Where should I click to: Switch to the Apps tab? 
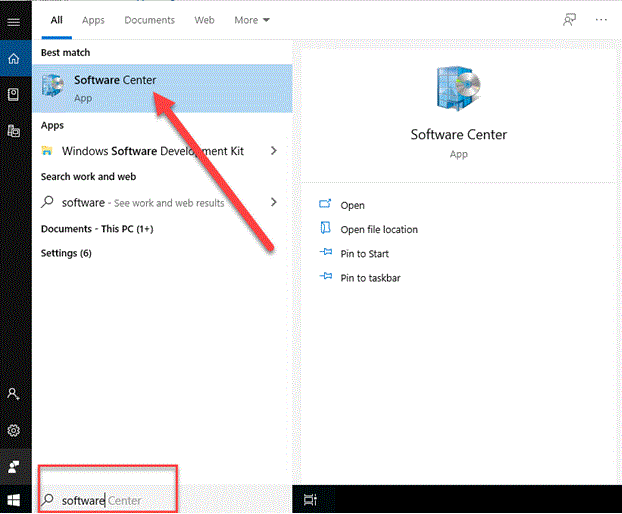[x=93, y=20]
